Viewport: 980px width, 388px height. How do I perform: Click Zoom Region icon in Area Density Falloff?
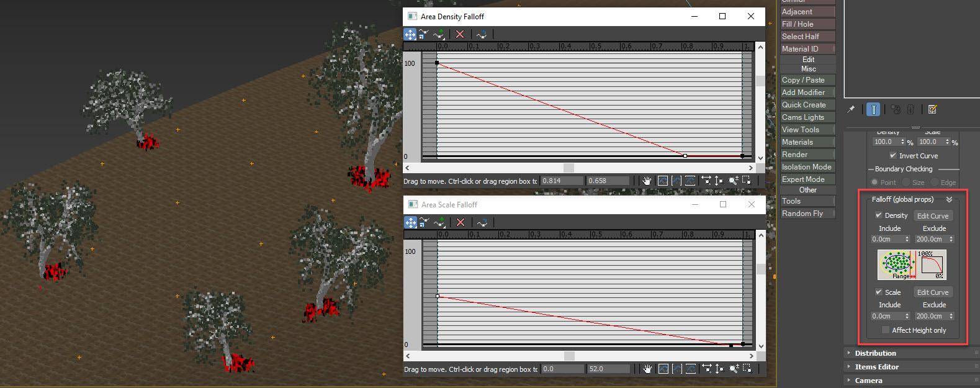(x=747, y=181)
